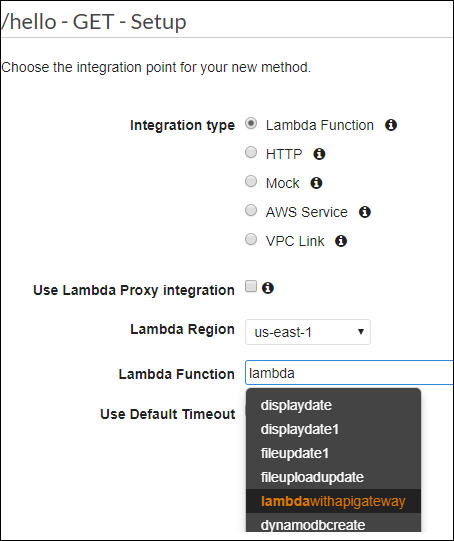
Task: Select Lambda Function integration type
Action: 251,124
